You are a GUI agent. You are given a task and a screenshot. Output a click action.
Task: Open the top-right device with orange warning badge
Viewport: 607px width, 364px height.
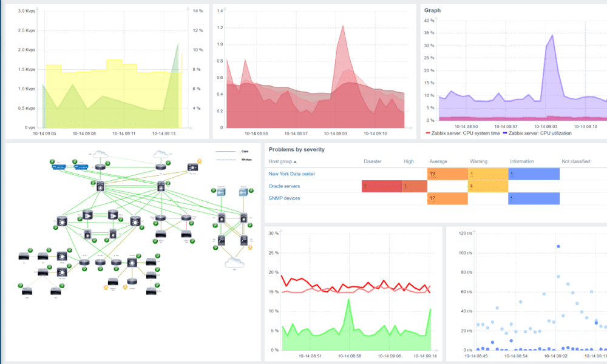point(193,167)
